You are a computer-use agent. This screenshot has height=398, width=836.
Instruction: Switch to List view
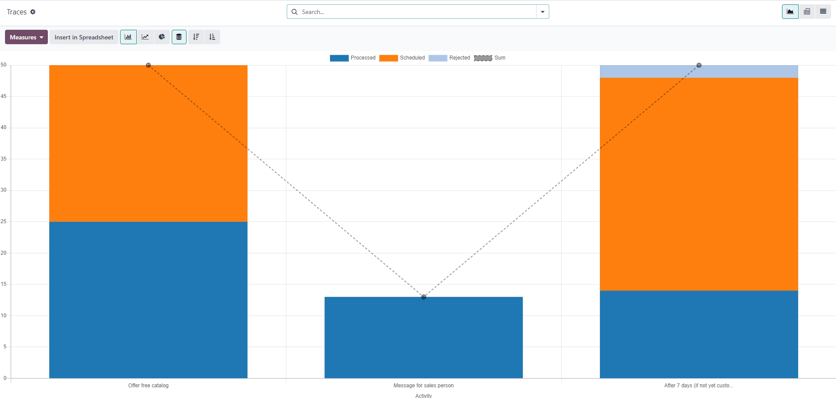823,12
